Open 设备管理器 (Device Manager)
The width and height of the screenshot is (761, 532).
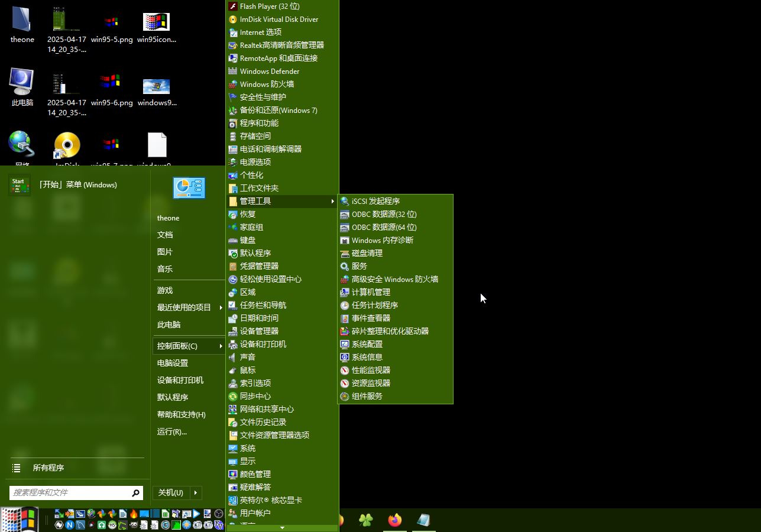point(260,331)
